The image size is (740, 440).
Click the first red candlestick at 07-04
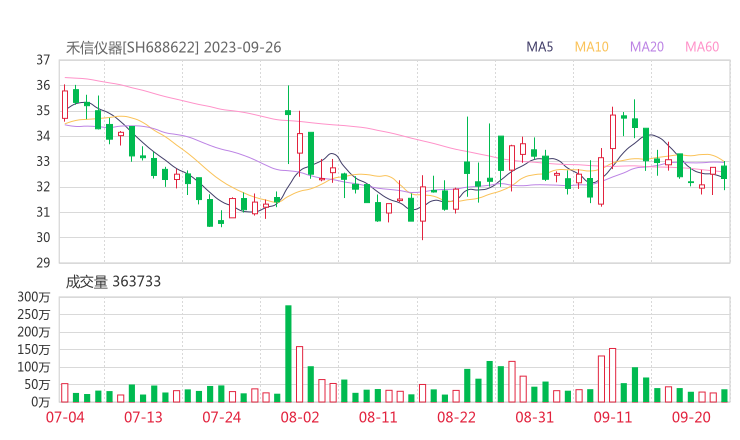(x=65, y=104)
